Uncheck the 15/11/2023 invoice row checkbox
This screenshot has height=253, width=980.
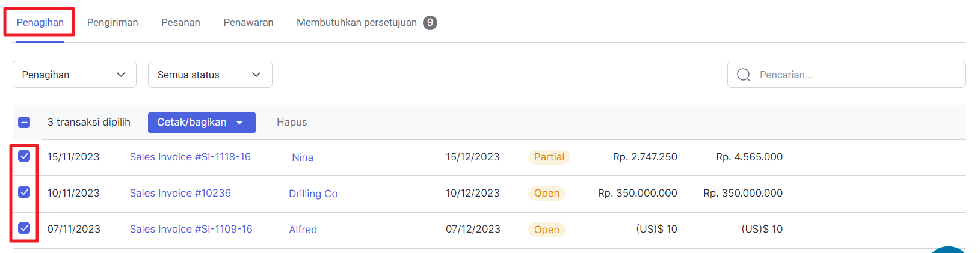(x=24, y=156)
